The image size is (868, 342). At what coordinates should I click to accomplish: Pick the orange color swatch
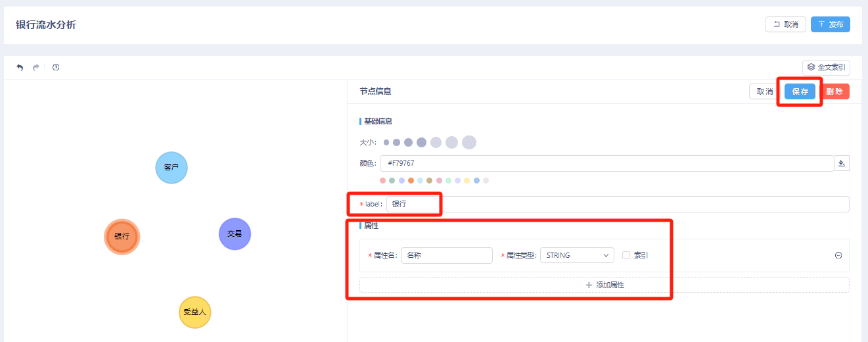pos(411,180)
